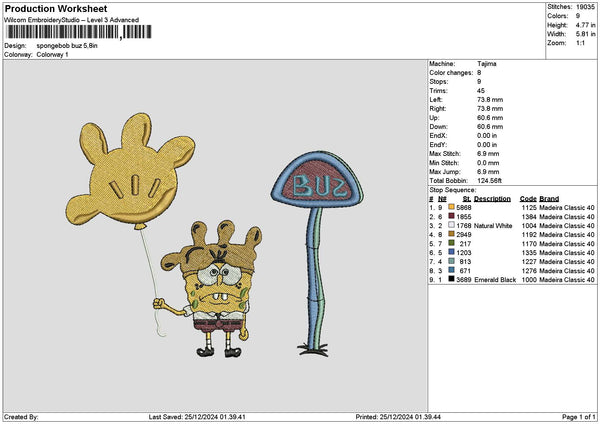Viewport: 600px width, 424px height.
Task: Click the Stitches value 19035
Action: point(585,7)
